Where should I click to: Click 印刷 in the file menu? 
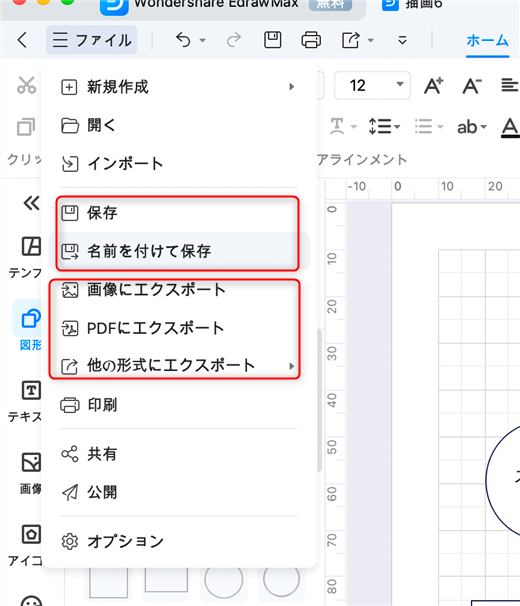coord(178,405)
